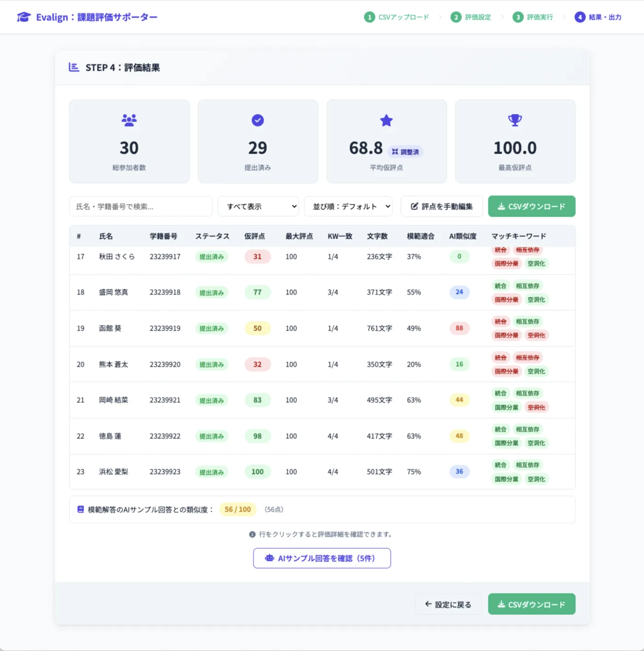The width and height of the screenshot is (644, 651).
Task: Click the book icon beside 模範解答のAIサンプル回答との類似度
Action: [x=80, y=509]
